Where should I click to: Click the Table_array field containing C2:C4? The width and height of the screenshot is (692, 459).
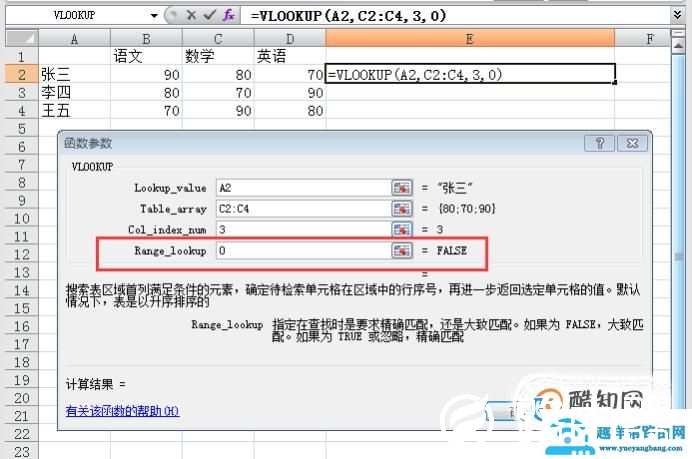[303, 209]
